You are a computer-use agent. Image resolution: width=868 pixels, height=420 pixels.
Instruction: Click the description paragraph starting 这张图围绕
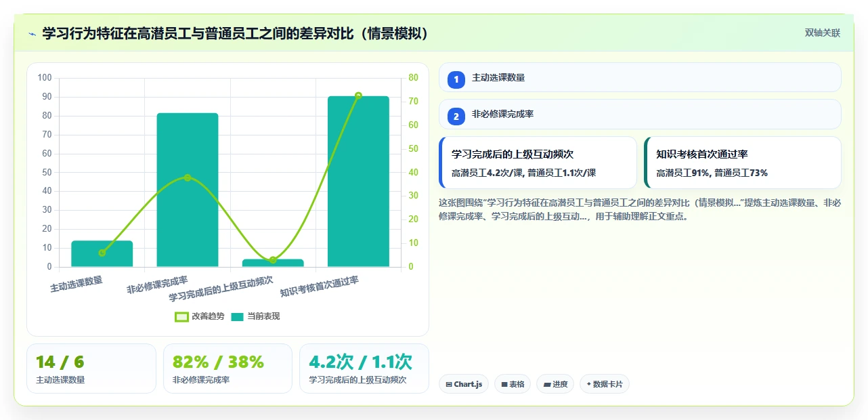(x=640, y=210)
